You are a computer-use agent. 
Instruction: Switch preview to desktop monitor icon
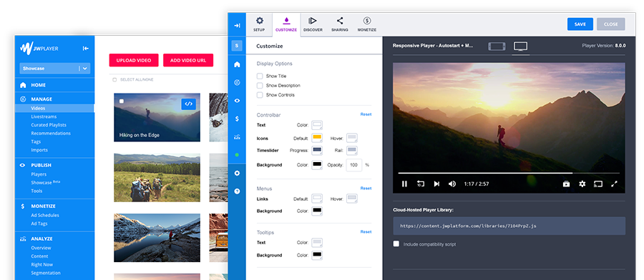click(x=520, y=46)
